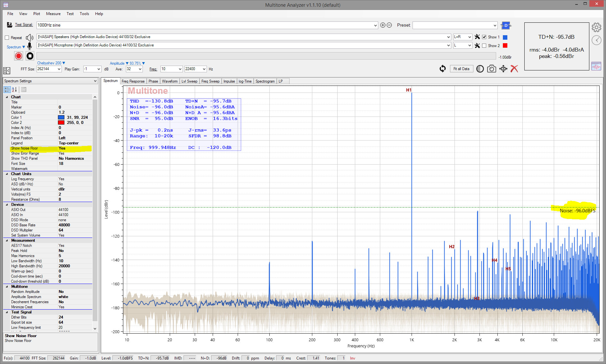Switch to the Waveform tab
Image resolution: width=606 pixels, height=364 pixels.
169,81
